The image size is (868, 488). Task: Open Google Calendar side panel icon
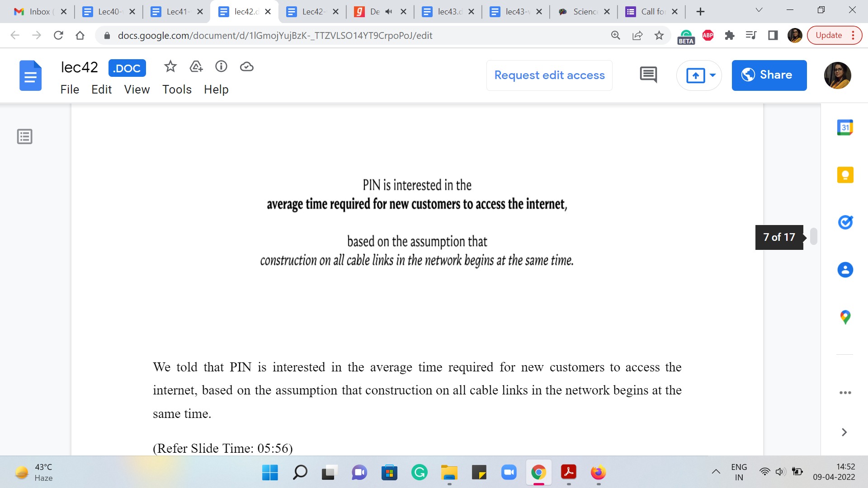845,127
